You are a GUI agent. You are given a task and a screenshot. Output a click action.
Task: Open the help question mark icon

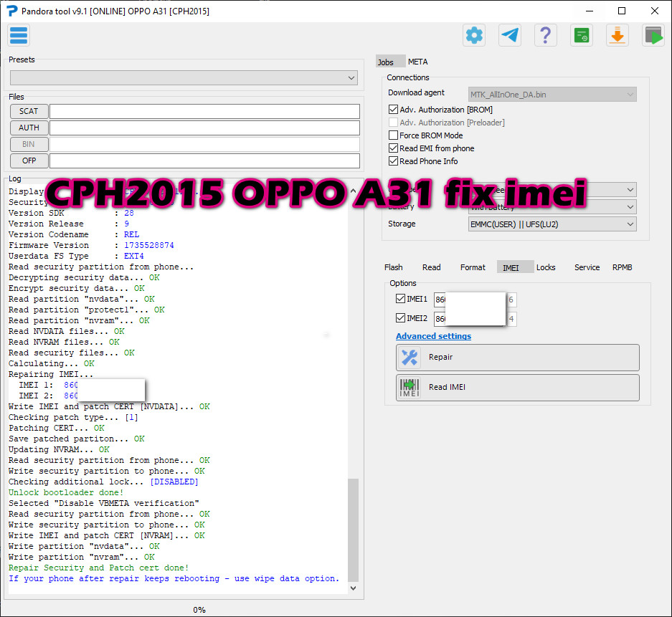click(546, 35)
